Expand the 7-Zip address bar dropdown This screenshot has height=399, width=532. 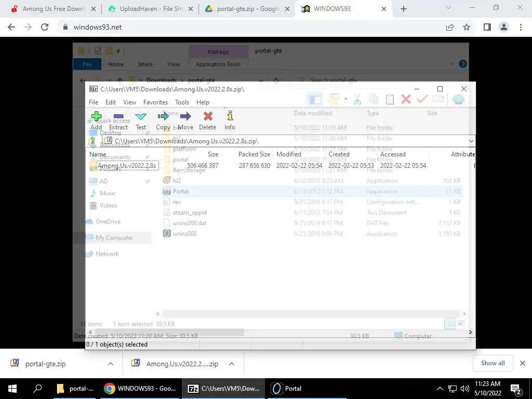471,141
